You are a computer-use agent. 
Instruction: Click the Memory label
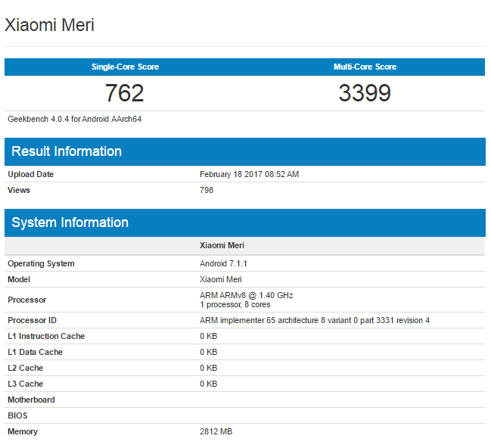(x=23, y=431)
